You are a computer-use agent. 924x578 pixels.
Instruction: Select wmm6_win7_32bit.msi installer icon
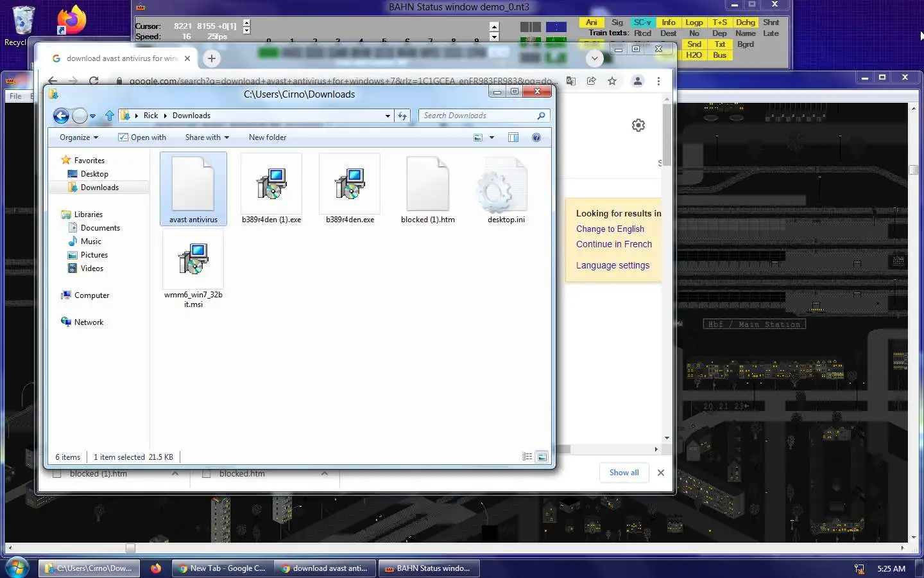193,259
